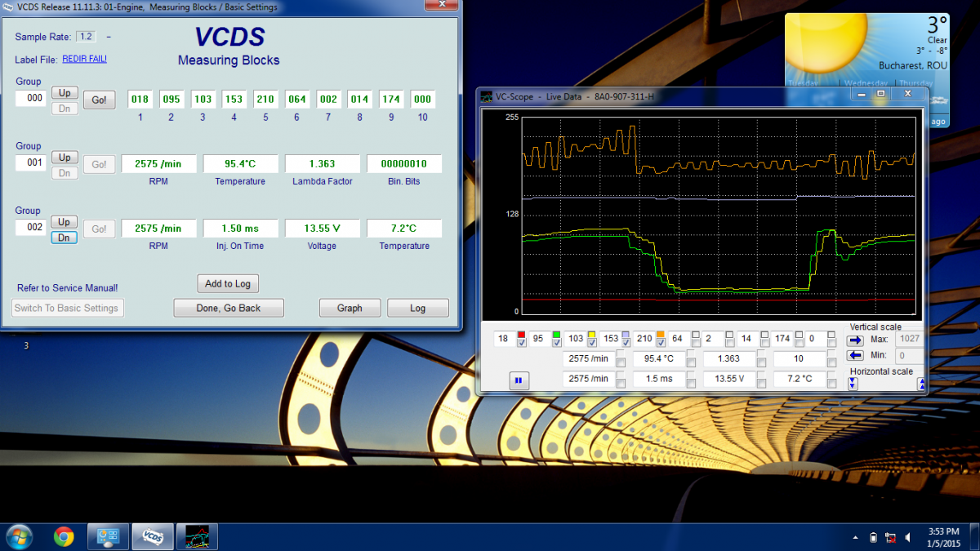Click Add to Log button
The image size is (980, 551).
tap(228, 283)
